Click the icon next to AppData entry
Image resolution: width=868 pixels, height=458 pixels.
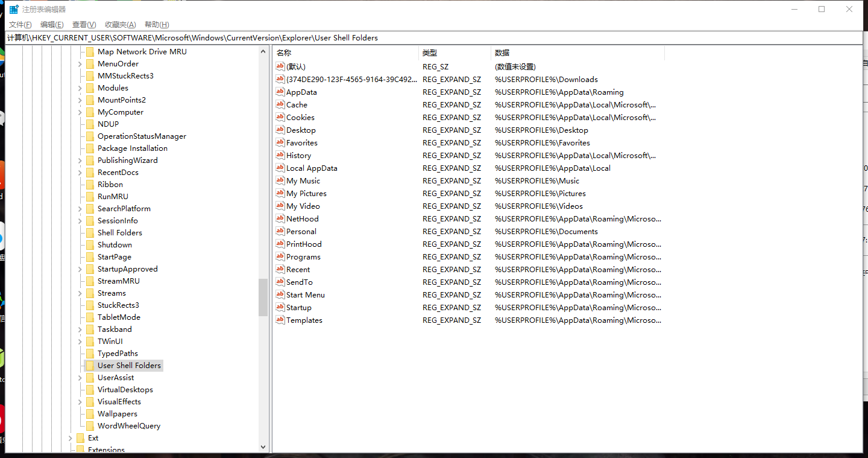point(280,92)
